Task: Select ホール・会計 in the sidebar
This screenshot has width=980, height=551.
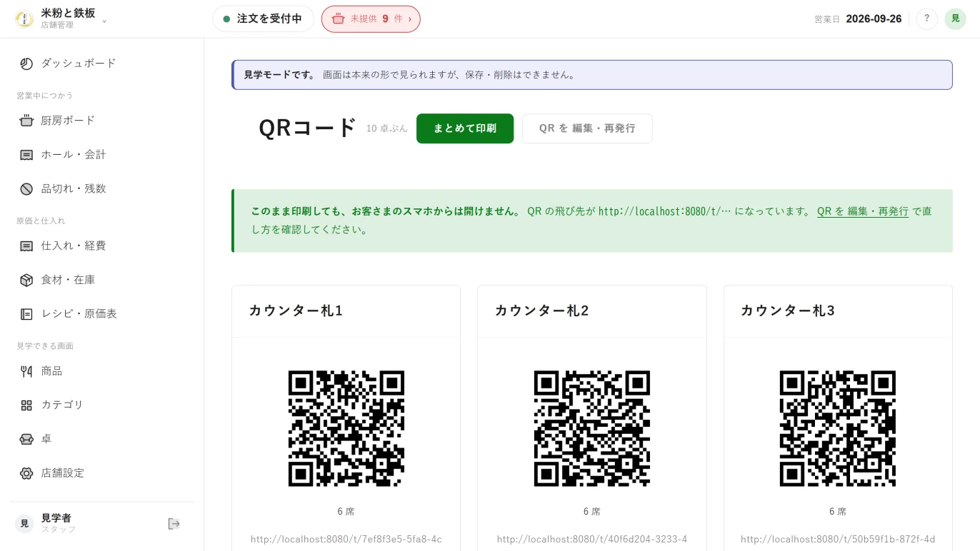Action: click(102, 155)
